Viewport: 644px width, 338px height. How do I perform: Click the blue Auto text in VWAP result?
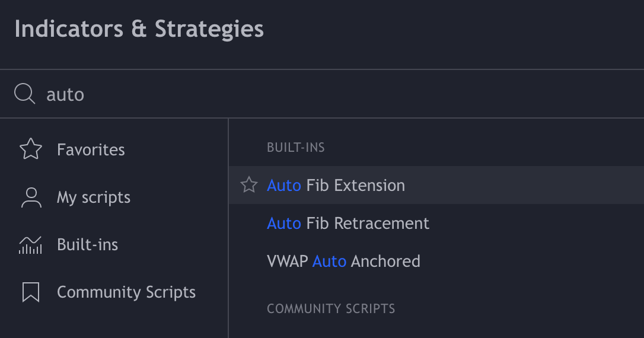329,261
